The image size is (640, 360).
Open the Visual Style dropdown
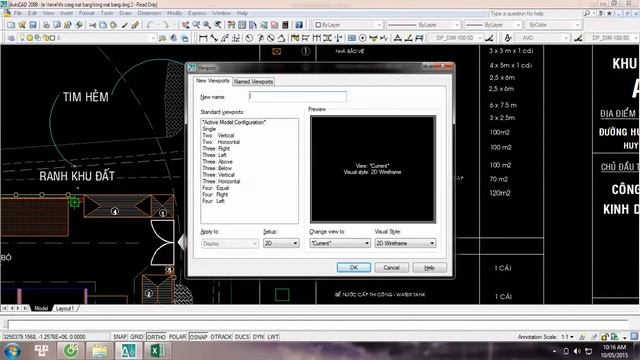(405, 243)
